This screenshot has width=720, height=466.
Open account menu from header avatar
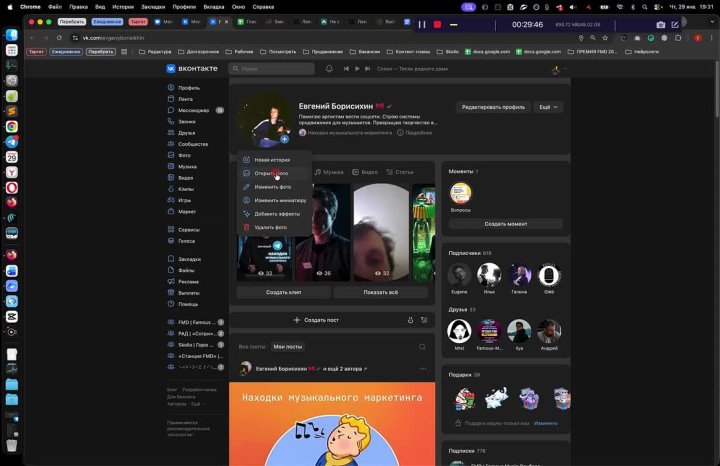tap(556, 69)
